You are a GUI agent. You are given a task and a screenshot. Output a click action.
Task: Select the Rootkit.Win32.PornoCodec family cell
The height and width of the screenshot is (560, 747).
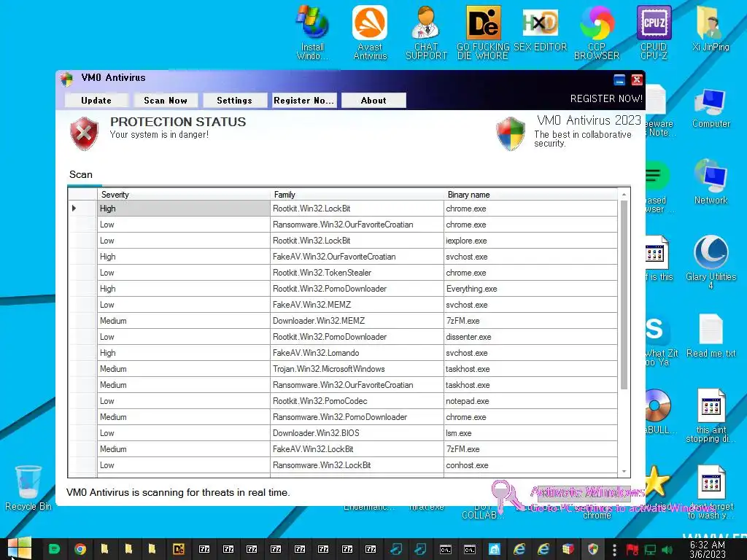coord(357,401)
